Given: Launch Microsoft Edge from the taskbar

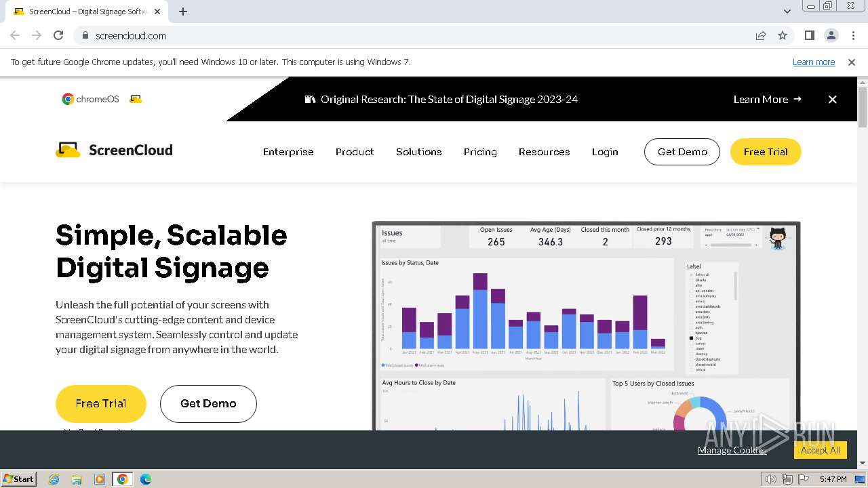Looking at the screenshot, I should 145,479.
